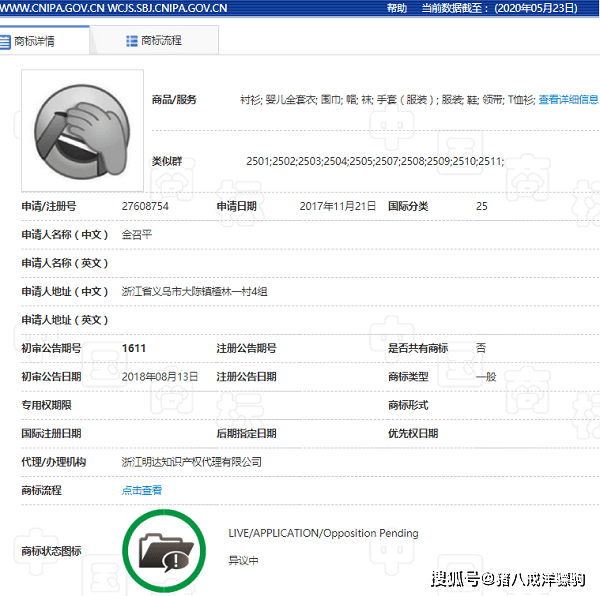The image size is (600, 596).
Task: Click the 申请/注册号 field label
Action: click(x=49, y=206)
